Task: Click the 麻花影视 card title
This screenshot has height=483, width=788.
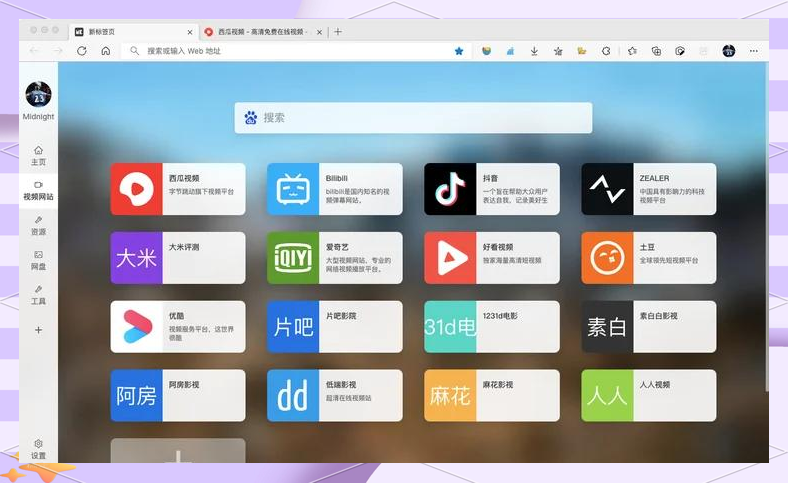Action: click(x=498, y=384)
